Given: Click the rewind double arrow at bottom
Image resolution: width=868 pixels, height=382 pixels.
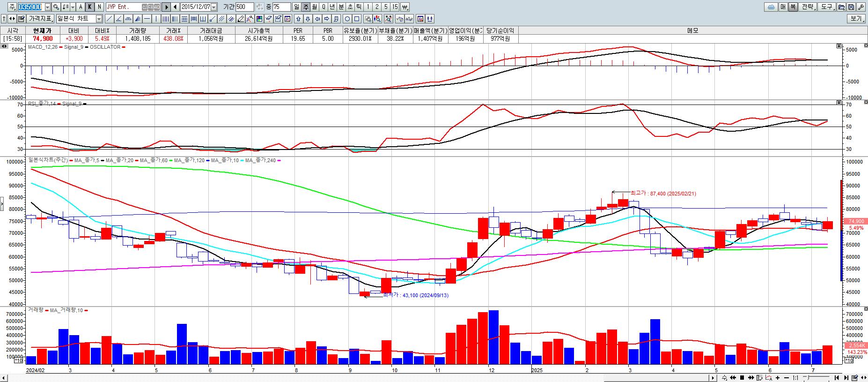Looking at the screenshot, I should pyautogui.click(x=733, y=377).
